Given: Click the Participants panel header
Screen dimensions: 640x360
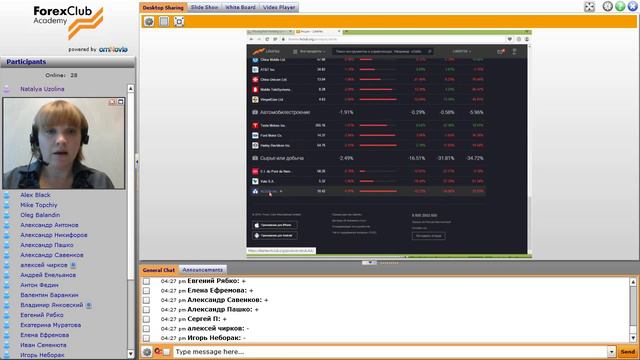Looking at the screenshot, I should pos(67,62).
